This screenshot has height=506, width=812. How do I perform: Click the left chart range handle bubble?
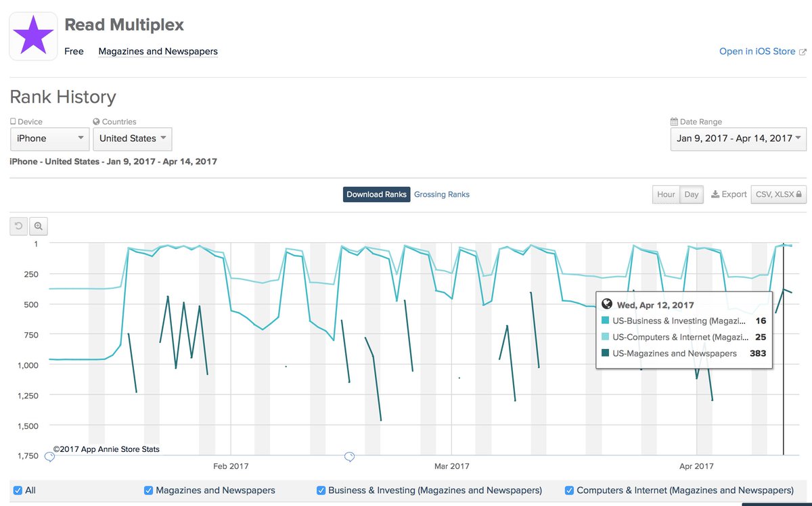tap(49, 457)
